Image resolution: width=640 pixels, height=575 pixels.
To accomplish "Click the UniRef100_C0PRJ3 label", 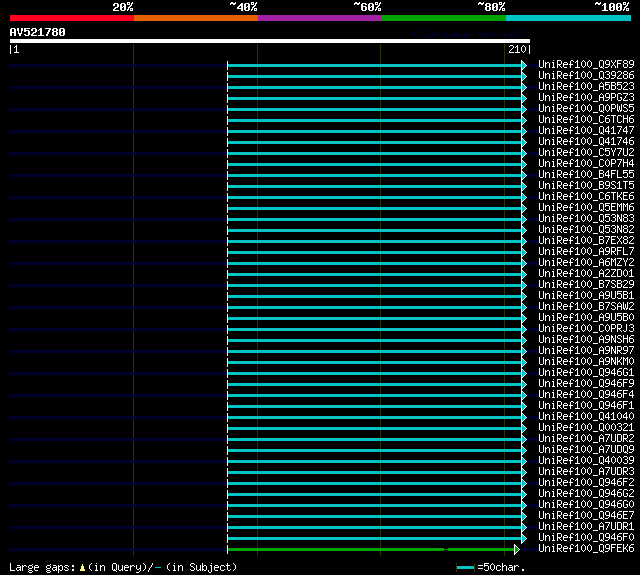I will [586, 329].
